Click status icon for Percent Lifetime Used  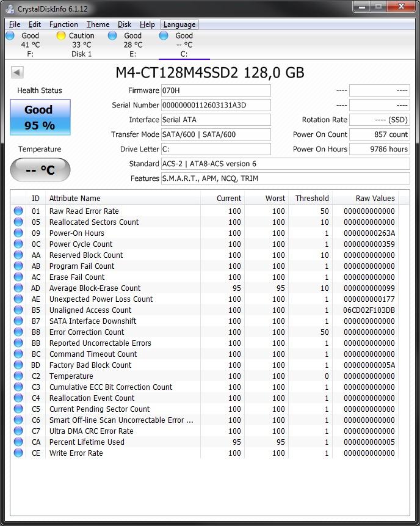click(x=18, y=442)
